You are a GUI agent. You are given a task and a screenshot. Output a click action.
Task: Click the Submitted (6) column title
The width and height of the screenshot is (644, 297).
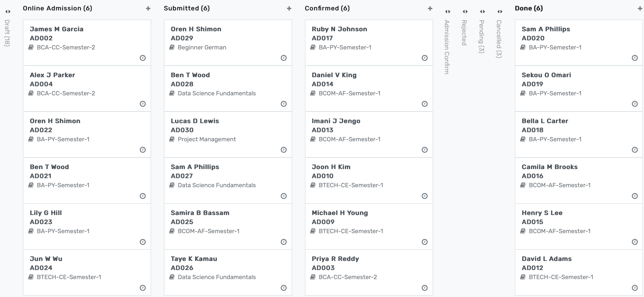(x=187, y=8)
